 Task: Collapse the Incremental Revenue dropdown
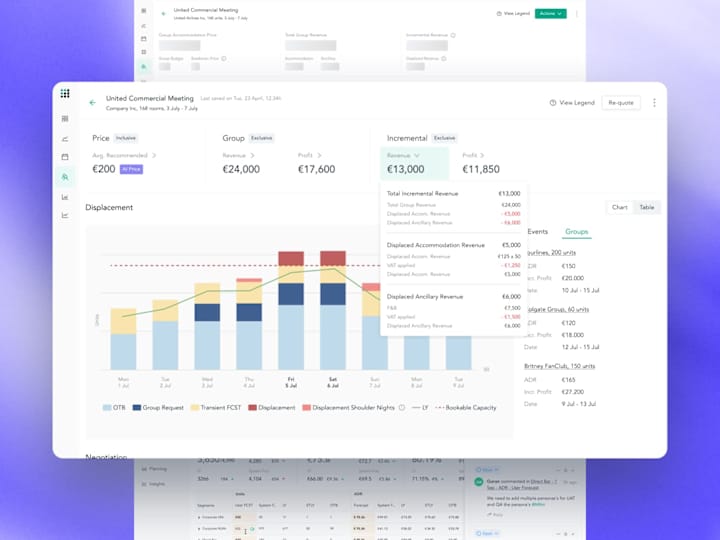pyautogui.click(x=417, y=156)
